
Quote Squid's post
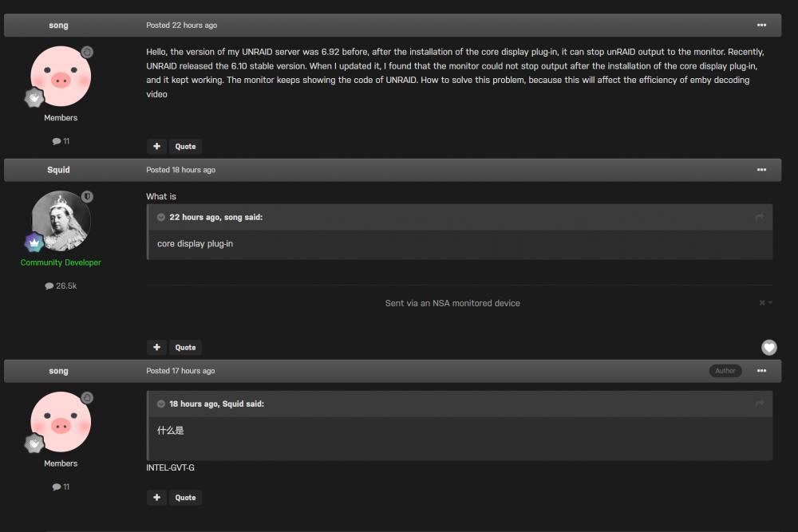pyautogui.click(x=185, y=348)
